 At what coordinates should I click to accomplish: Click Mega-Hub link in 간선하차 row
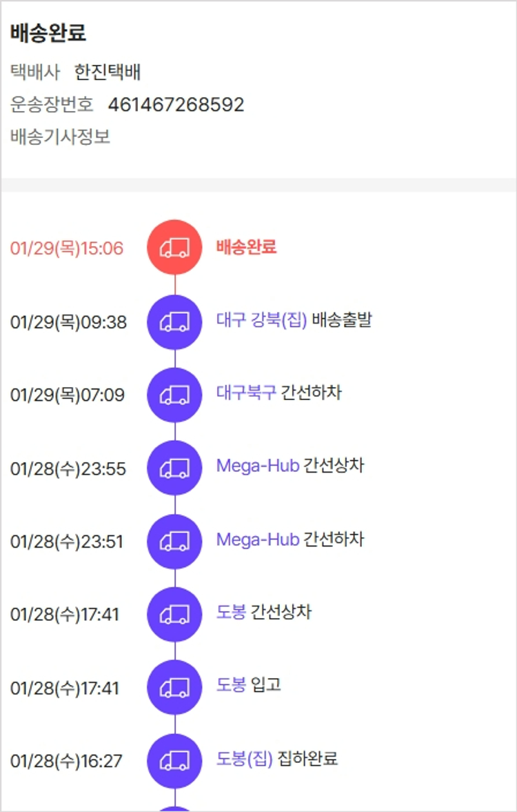point(258,539)
